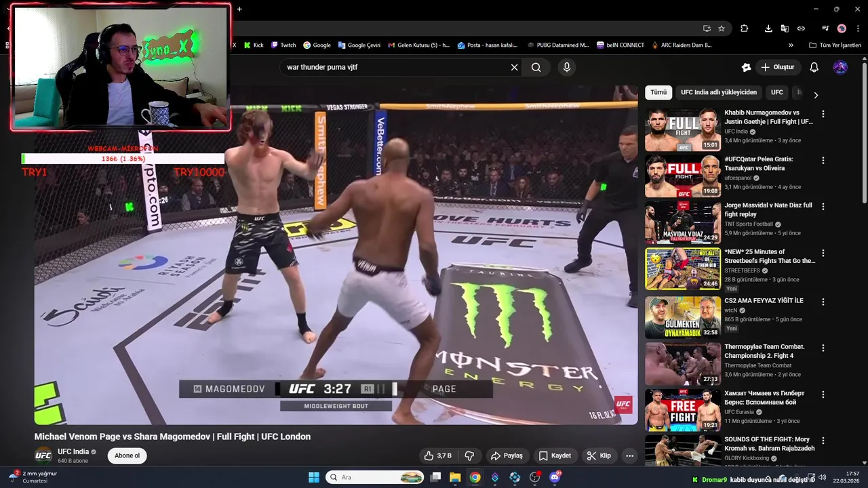Open options for Masvidal v Nate Diaz video
This screenshot has height=488, width=868.
[x=823, y=207]
